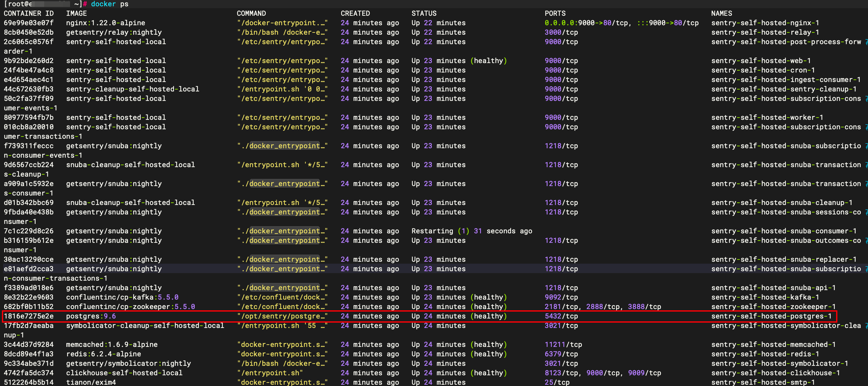Click container ID 8dcd89e4f1a3
Screen dimensions: 868x386
[x=29, y=354]
